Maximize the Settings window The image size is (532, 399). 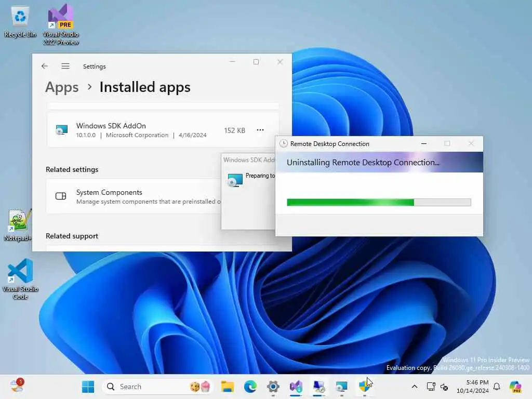click(256, 62)
